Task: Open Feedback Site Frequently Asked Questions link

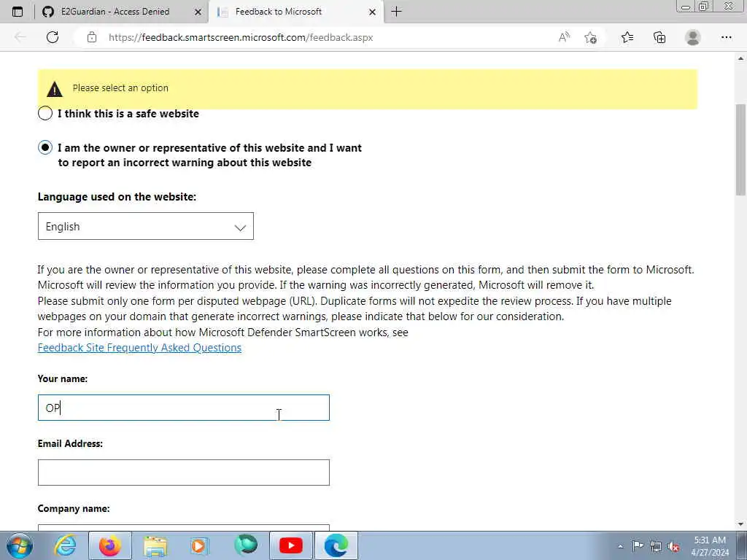Action: [x=139, y=348]
